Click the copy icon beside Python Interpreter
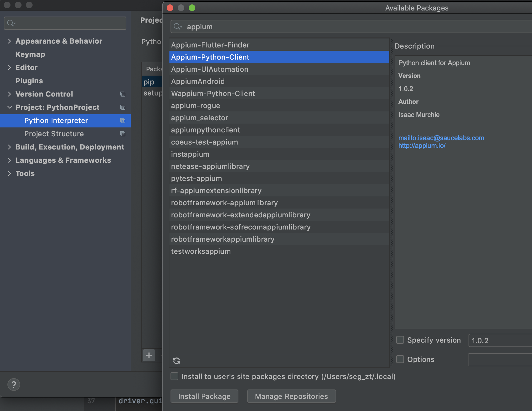 pyautogui.click(x=123, y=121)
